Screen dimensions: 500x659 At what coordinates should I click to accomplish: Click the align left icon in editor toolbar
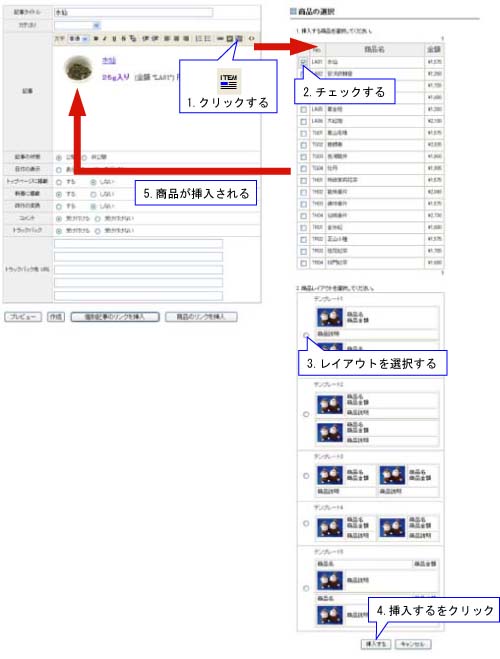pyautogui.click(x=167, y=39)
